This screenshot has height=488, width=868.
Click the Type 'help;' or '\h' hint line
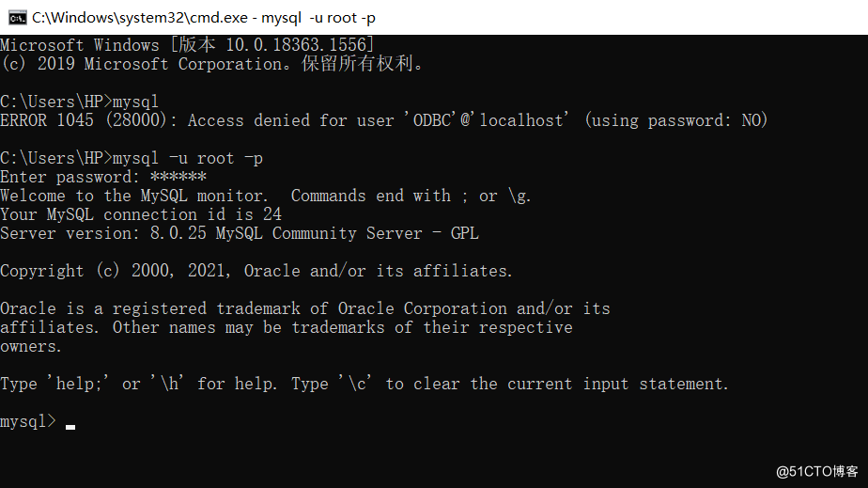click(364, 384)
